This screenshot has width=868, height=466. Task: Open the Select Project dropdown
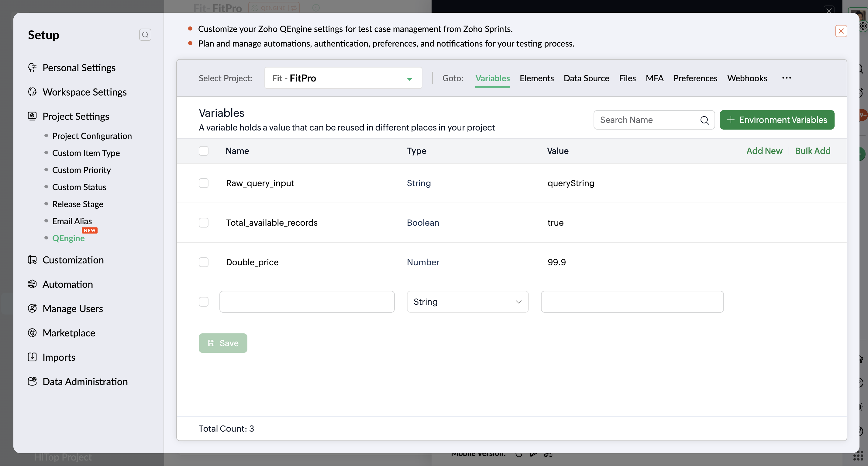[x=343, y=78]
